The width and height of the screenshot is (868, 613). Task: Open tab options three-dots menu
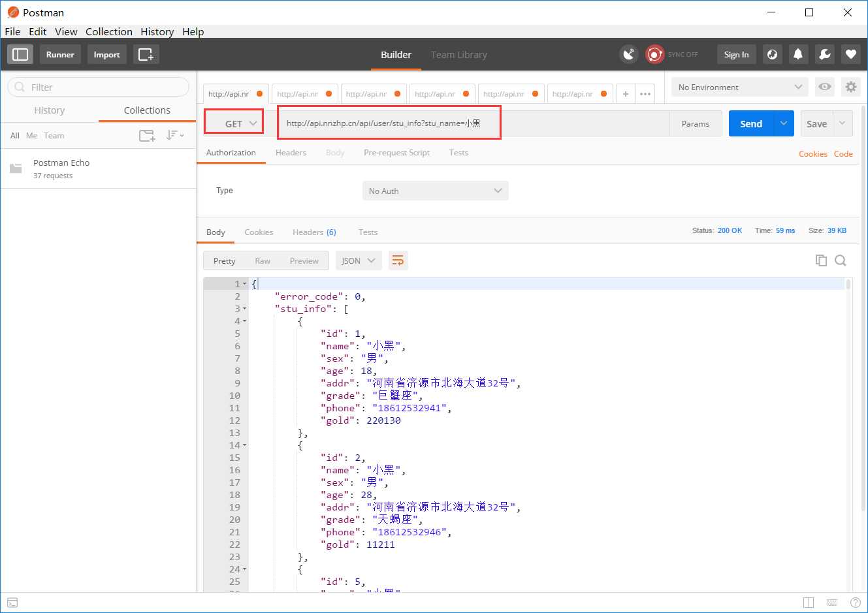[x=645, y=94]
